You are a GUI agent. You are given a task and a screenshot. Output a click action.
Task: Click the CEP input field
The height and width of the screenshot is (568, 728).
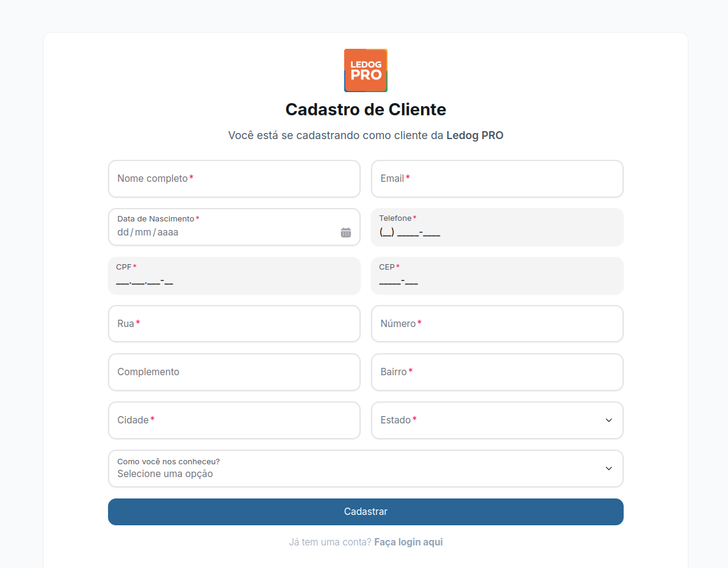(497, 279)
